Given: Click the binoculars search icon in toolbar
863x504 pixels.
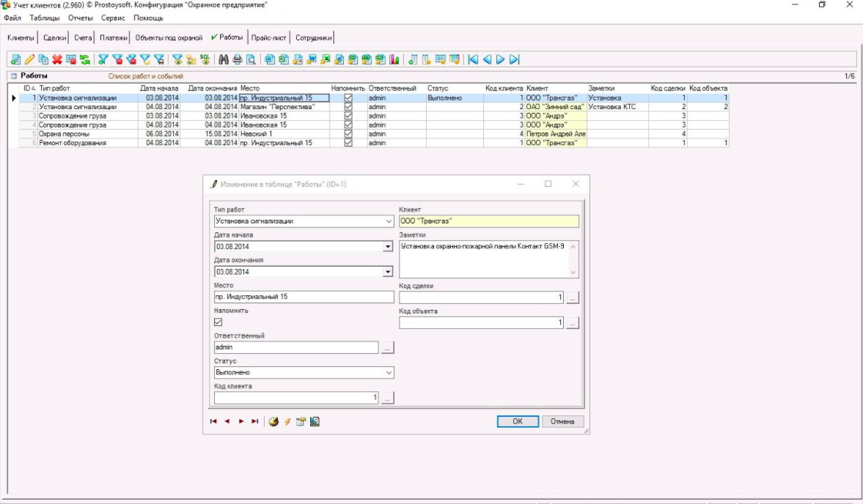Looking at the screenshot, I should [x=225, y=59].
